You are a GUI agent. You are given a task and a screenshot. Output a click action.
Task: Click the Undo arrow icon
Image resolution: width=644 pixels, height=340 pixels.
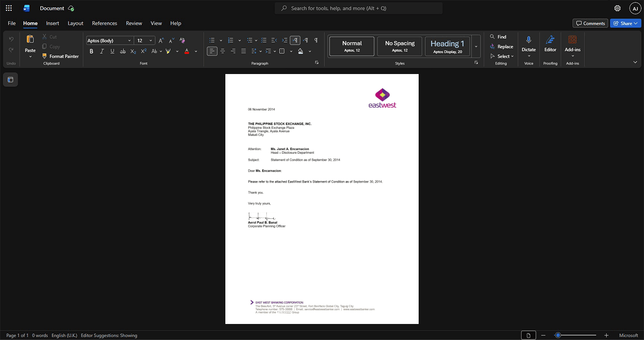click(x=11, y=39)
